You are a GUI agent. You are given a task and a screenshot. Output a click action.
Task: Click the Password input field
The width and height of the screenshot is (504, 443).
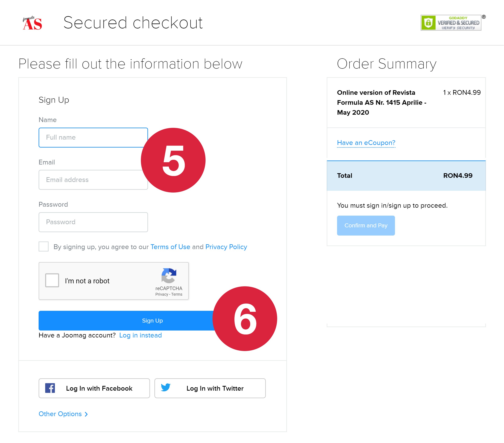click(93, 222)
